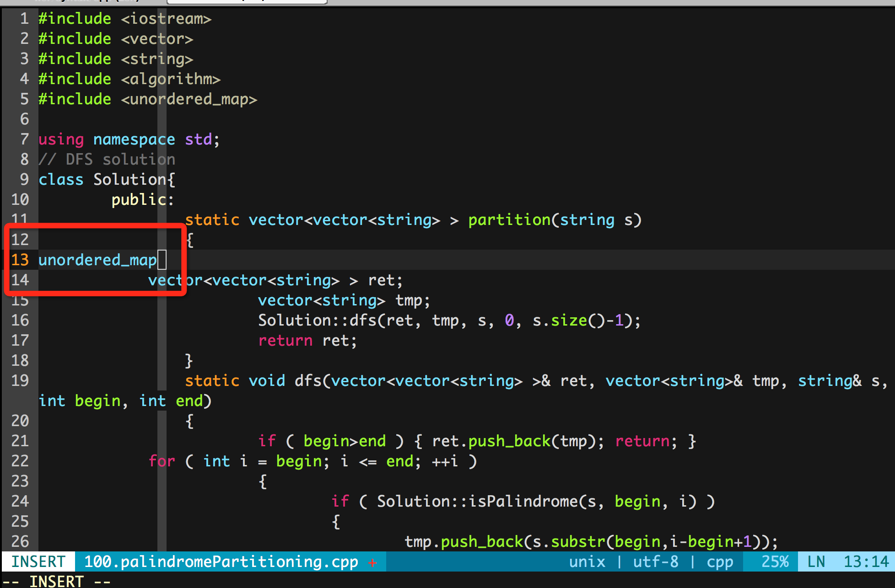Click the INSERT mode indicator in status bar

click(38, 561)
